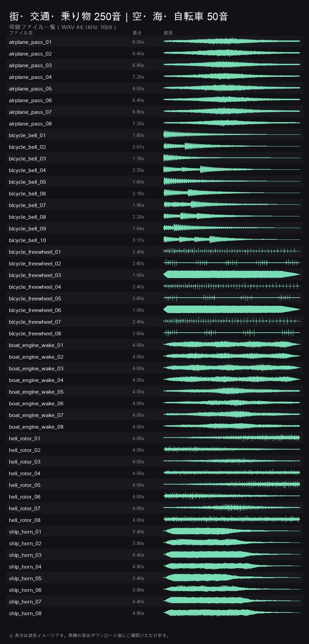Click the ship_horn_05 waveform
309x644 pixels.
tap(232, 577)
